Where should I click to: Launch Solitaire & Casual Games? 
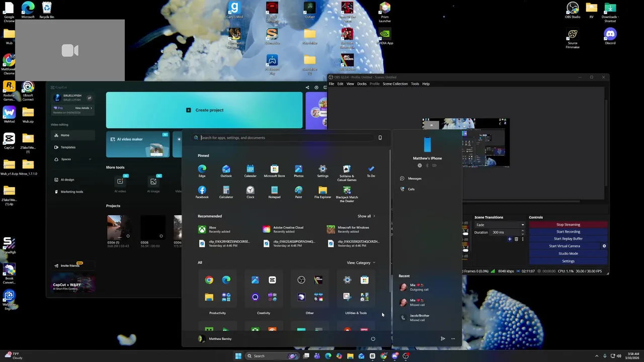(347, 172)
